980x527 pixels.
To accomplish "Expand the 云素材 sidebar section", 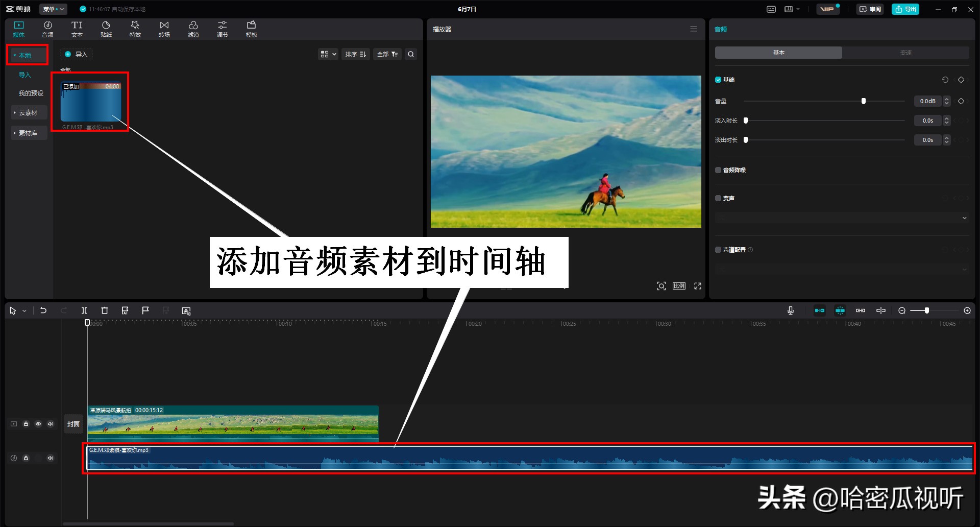I will (x=29, y=112).
